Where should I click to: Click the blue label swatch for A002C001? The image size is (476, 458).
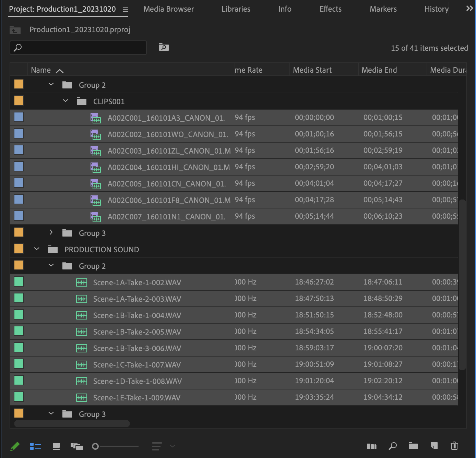(x=19, y=117)
